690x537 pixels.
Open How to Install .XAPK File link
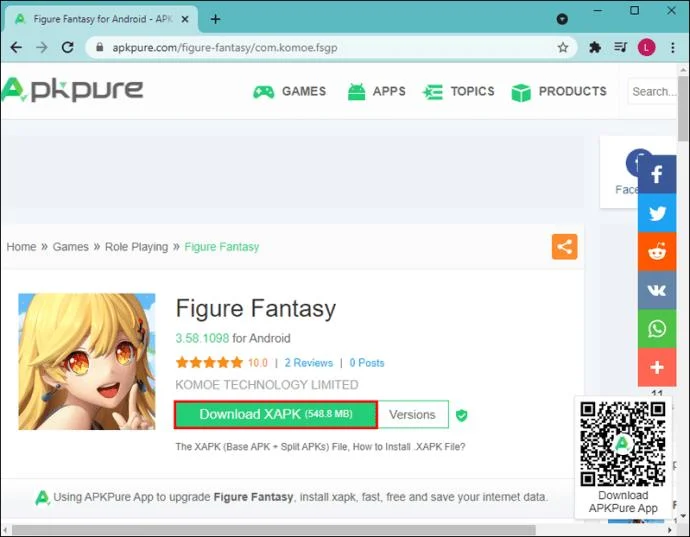coord(409,447)
